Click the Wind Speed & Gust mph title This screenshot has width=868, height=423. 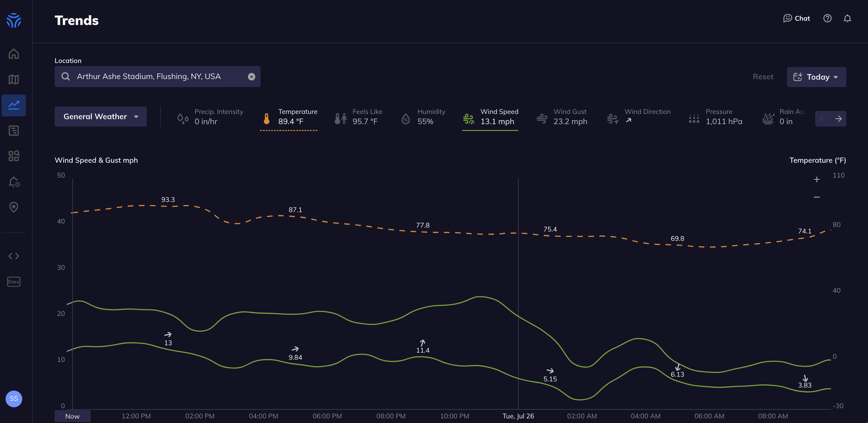click(x=96, y=160)
